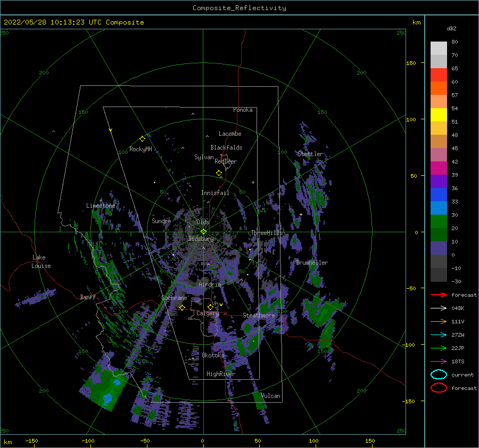Click the orange 111V arrow in legend
The image size is (479, 448).
(439, 321)
